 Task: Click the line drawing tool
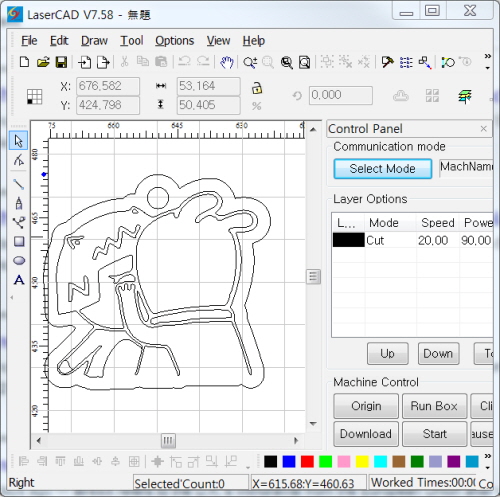[x=19, y=184]
